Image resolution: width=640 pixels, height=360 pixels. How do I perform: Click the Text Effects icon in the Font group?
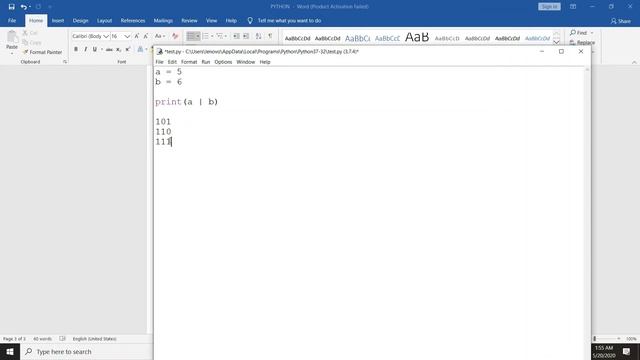pyautogui.click(x=140, y=49)
